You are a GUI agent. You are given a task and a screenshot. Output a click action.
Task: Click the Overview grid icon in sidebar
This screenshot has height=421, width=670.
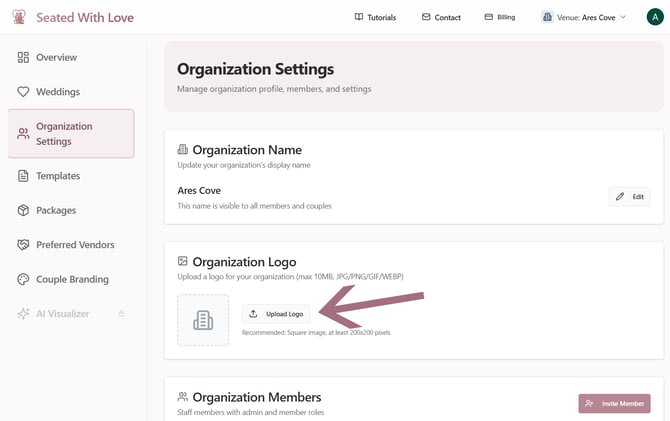coord(23,57)
